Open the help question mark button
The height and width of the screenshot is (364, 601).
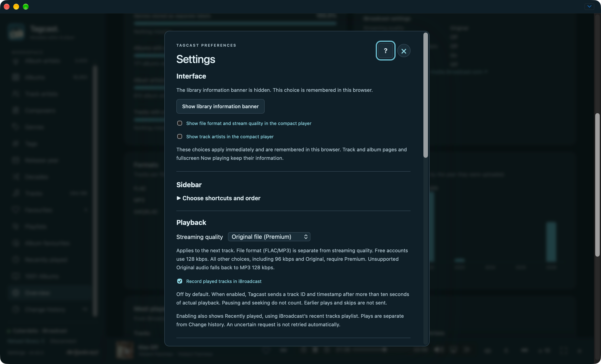pyautogui.click(x=385, y=51)
